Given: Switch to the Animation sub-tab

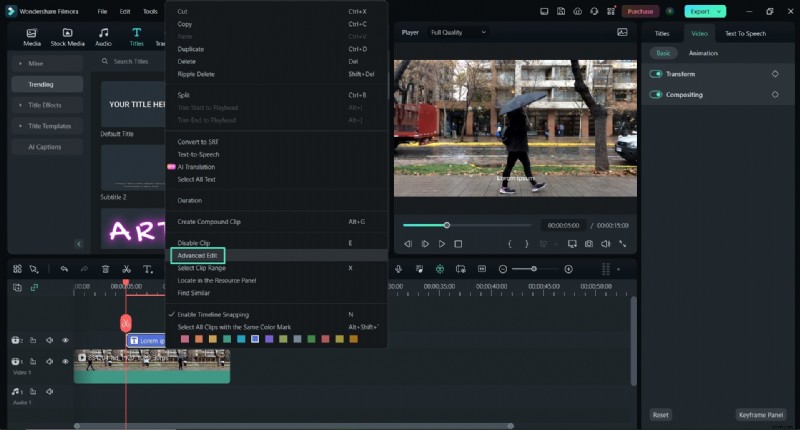Looking at the screenshot, I should [703, 53].
